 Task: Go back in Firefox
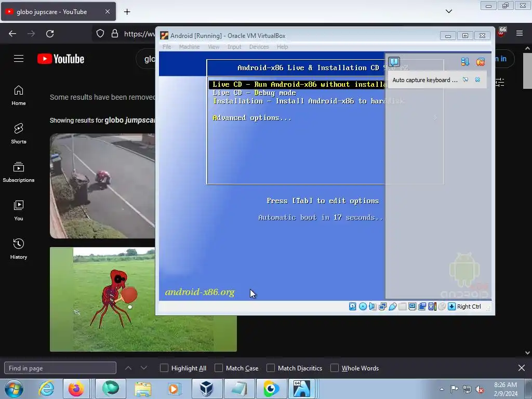12,34
